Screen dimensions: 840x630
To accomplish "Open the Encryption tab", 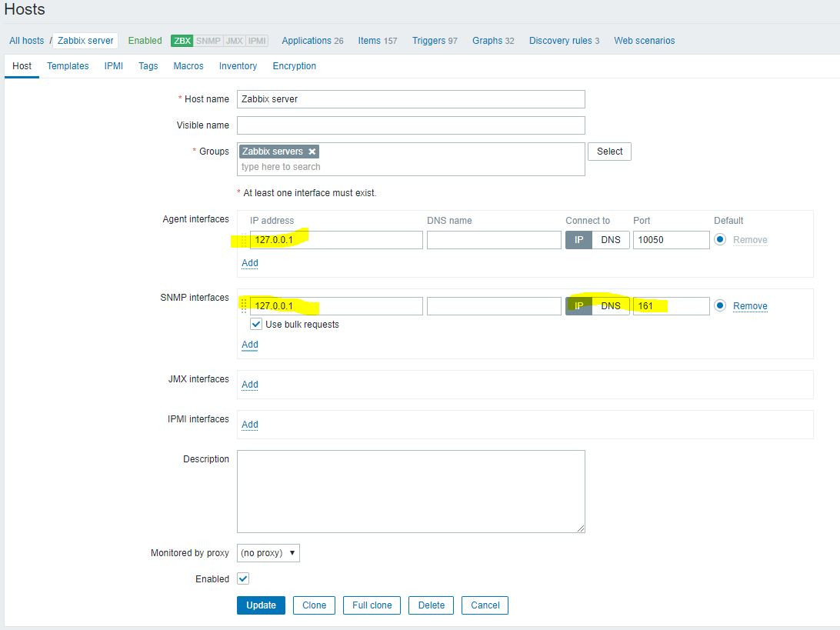I will 294,65.
